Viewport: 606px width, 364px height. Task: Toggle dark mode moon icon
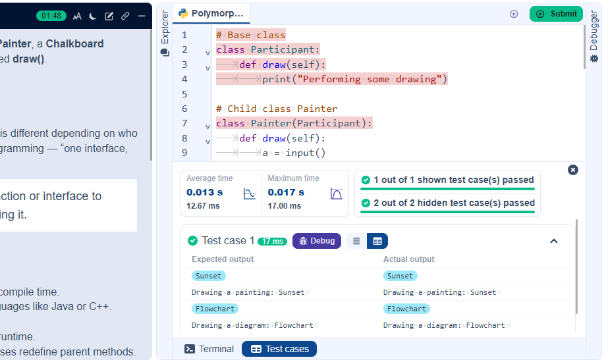tap(93, 16)
